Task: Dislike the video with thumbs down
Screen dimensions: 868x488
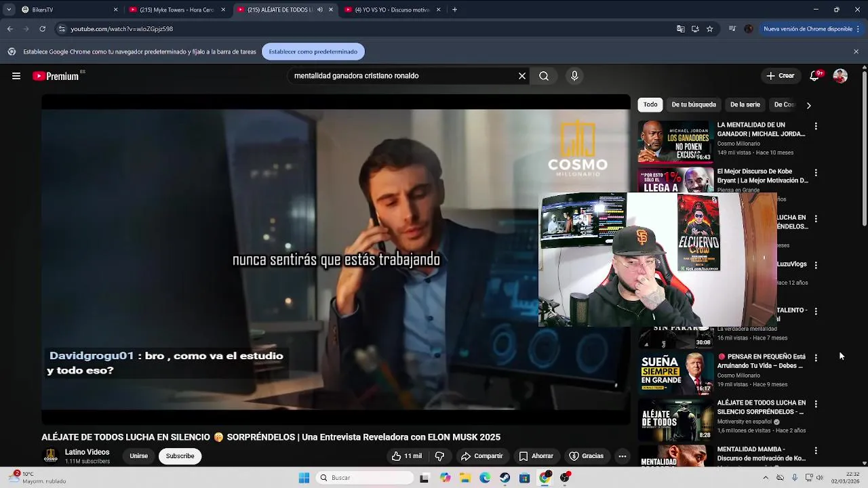Action: tap(439, 456)
